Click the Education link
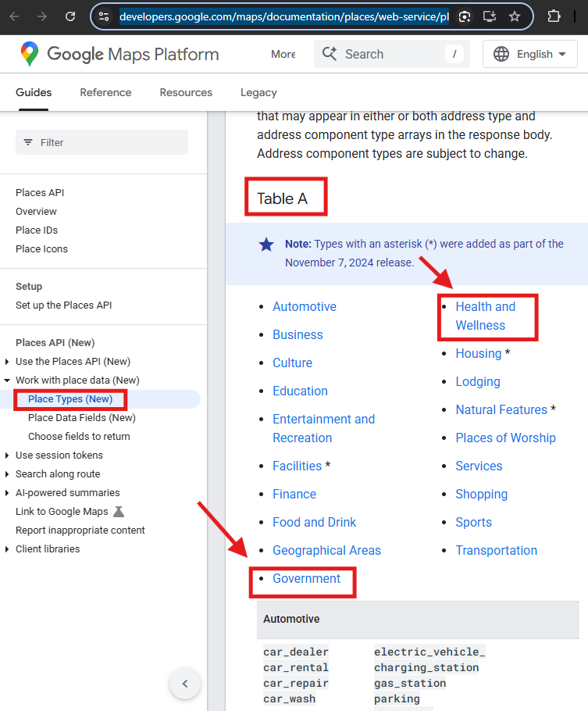 300,391
